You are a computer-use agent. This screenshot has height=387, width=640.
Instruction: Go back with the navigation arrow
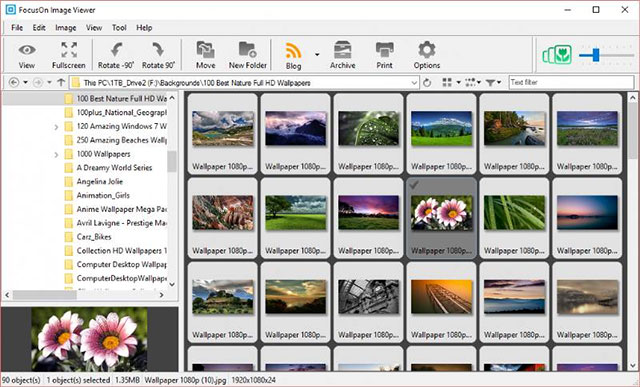14,82
